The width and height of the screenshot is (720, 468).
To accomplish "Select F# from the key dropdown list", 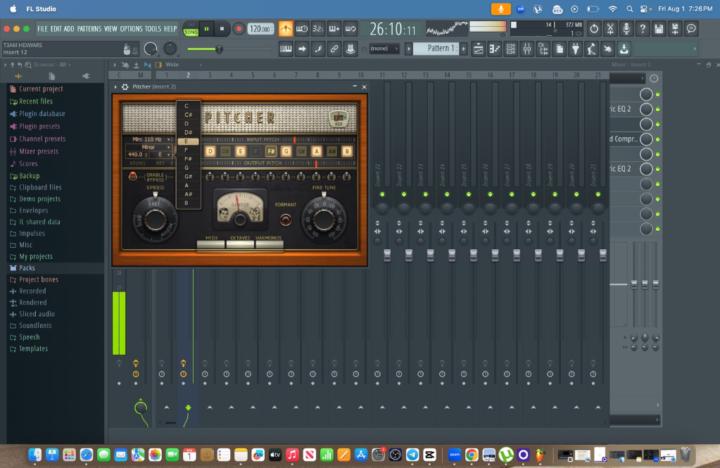I will pyautogui.click(x=187, y=159).
